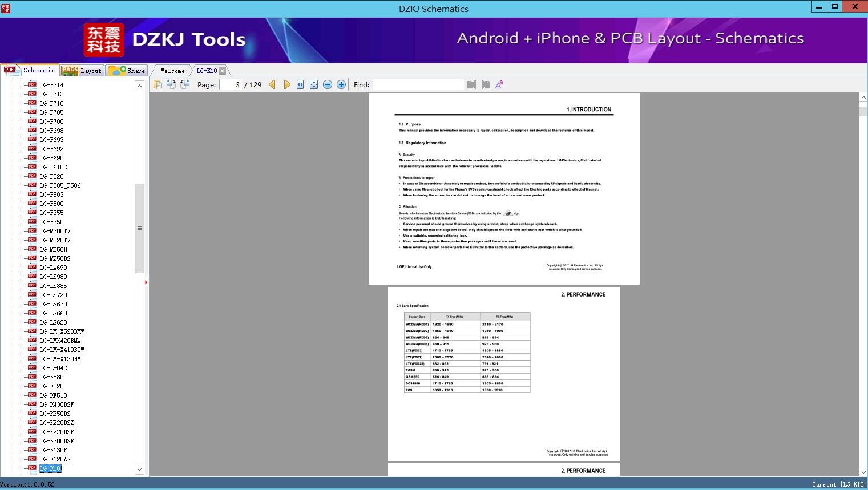This screenshot has width=868, height=490.
Task: Open LG-P700 from the list
Action: 51,122
